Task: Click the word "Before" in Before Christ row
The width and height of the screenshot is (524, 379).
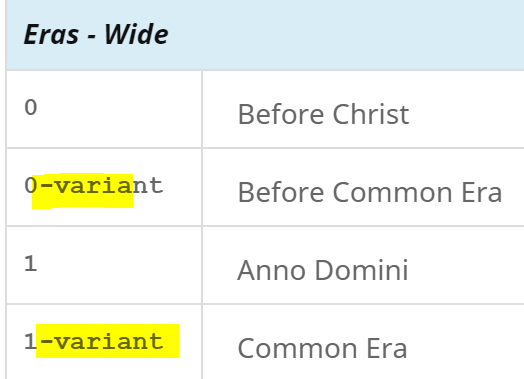Action: (x=281, y=114)
